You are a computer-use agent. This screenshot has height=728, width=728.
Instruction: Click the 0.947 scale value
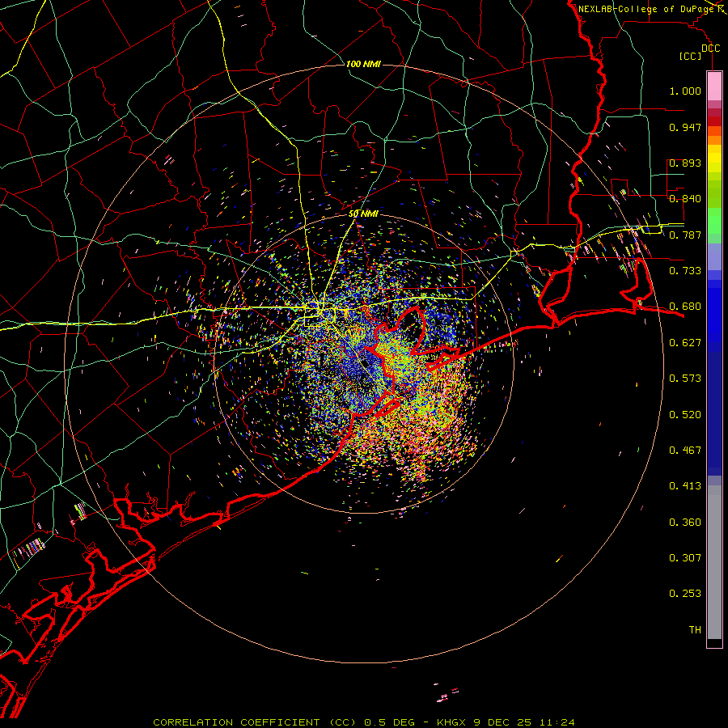click(685, 127)
